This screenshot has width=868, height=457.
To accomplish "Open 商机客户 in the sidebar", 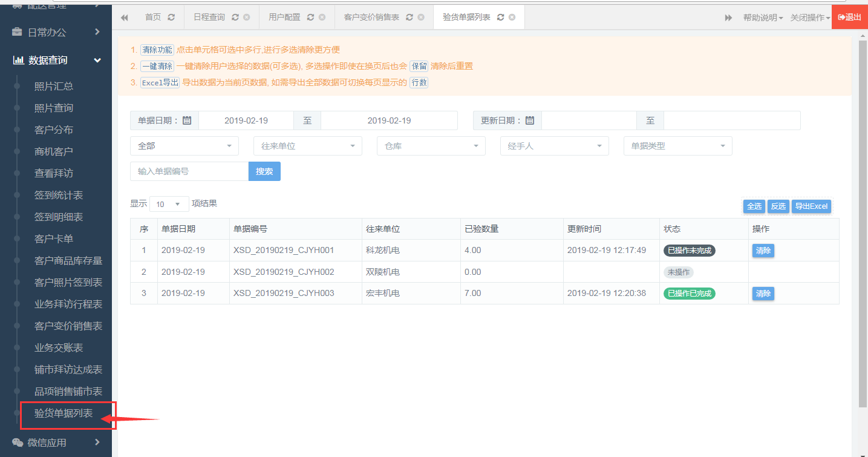I will [54, 151].
